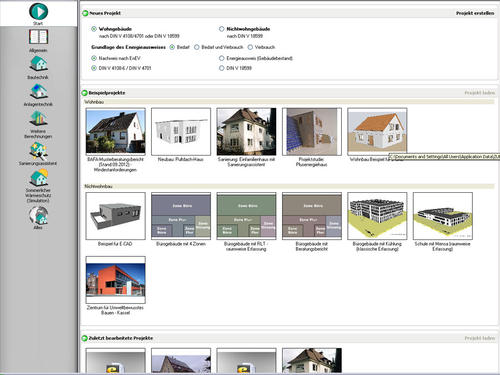Click 'Grundlage des Energieausweises' label
The width and height of the screenshot is (500, 375).
pyautogui.click(x=128, y=47)
